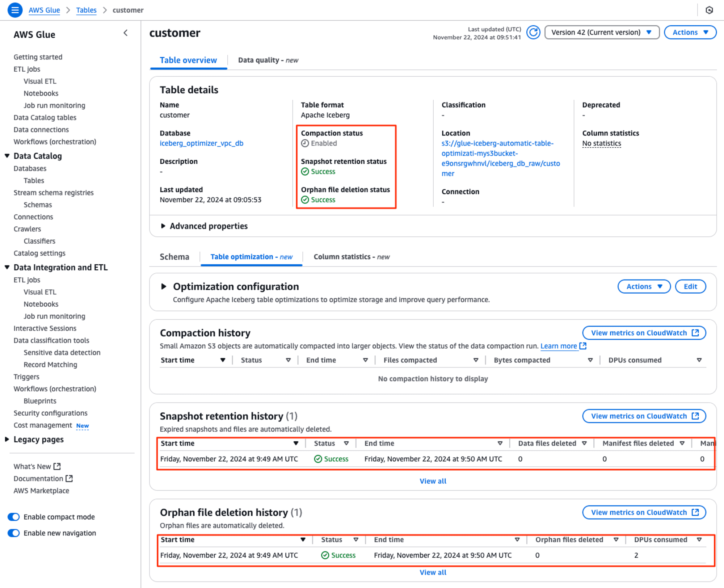
Task: Click Orphan file deletion status success icon
Action: pos(305,200)
